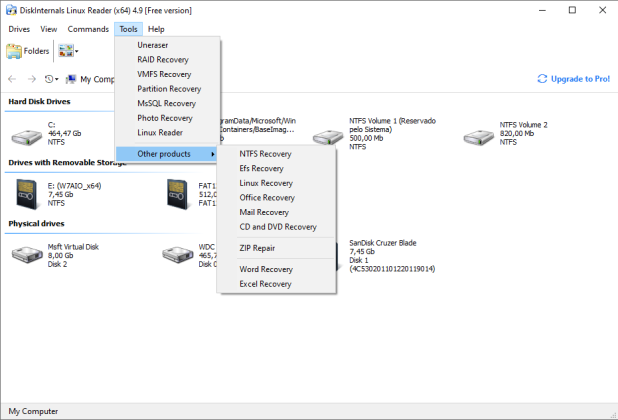Open the View menu
618x420 pixels.
(48, 29)
